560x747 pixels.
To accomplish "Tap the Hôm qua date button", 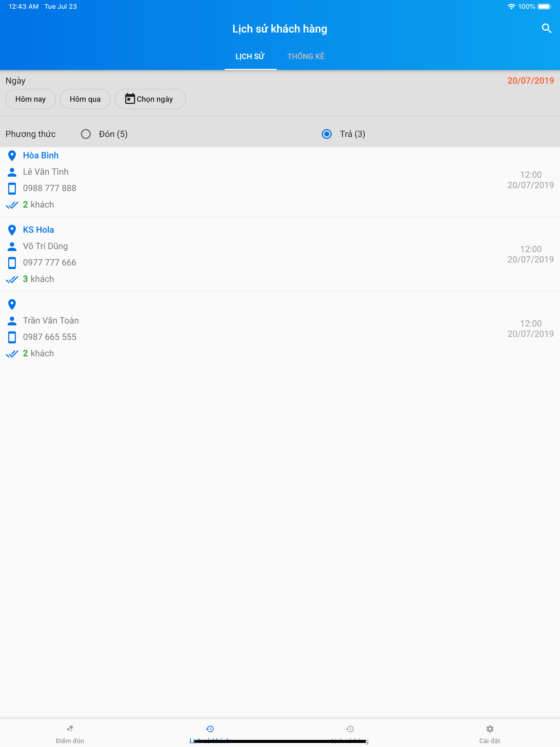I will (x=85, y=99).
